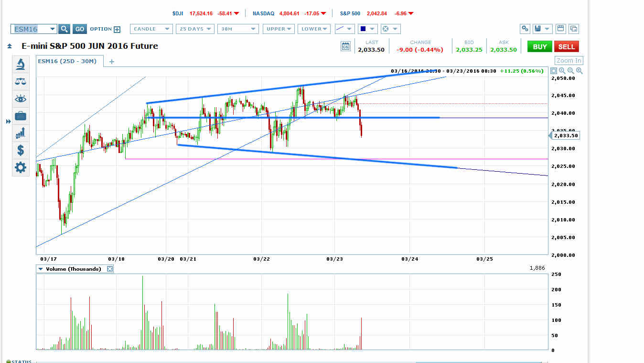The width and height of the screenshot is (644, 363).
Task: Open the Option chain plus icon
Action: 117,29
